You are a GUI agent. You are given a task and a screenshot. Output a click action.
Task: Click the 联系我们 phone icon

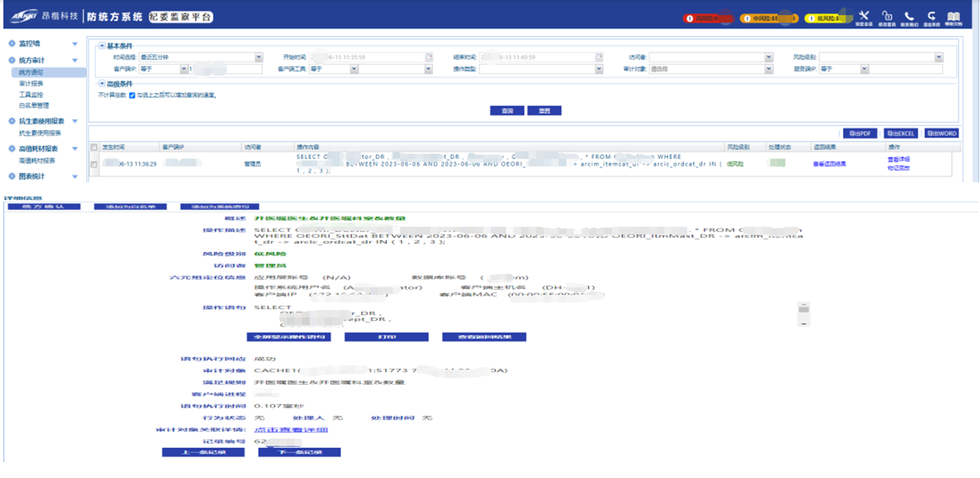(x=908, y=15)
